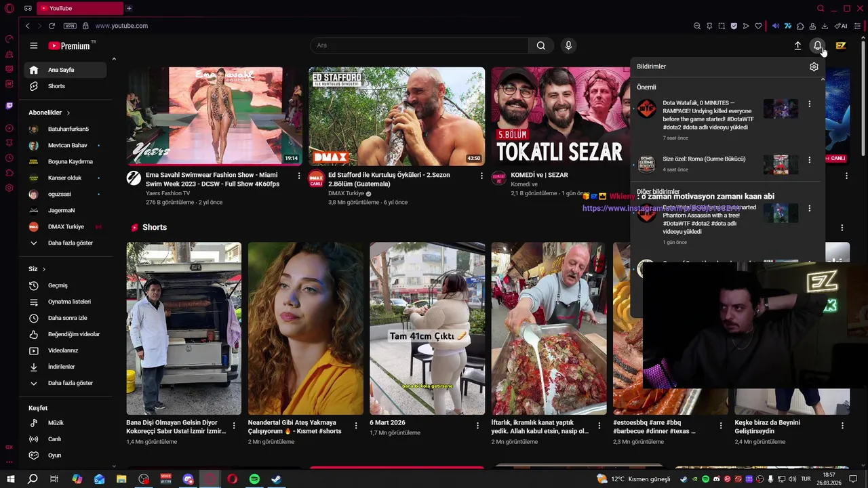Screen dimensions: 868x488
Task: Start voice search with the microphone icon
Action: [568, 45]
